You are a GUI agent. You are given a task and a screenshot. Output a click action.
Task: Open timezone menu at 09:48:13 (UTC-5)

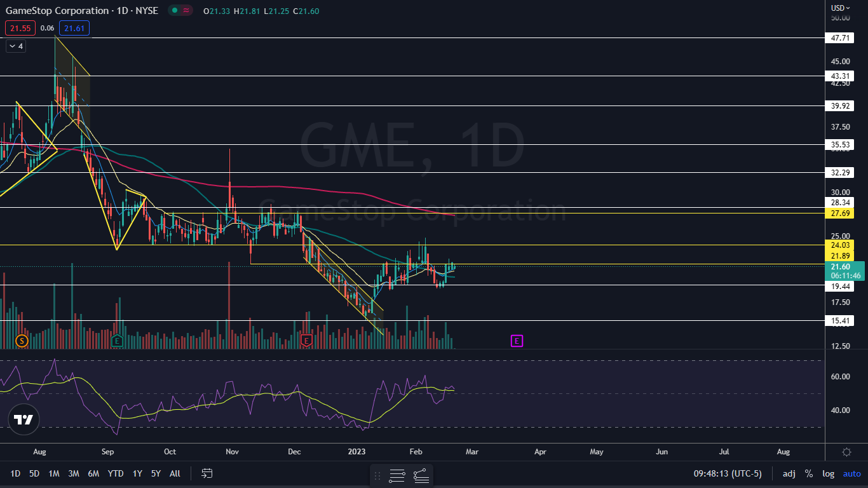point(728,473)
